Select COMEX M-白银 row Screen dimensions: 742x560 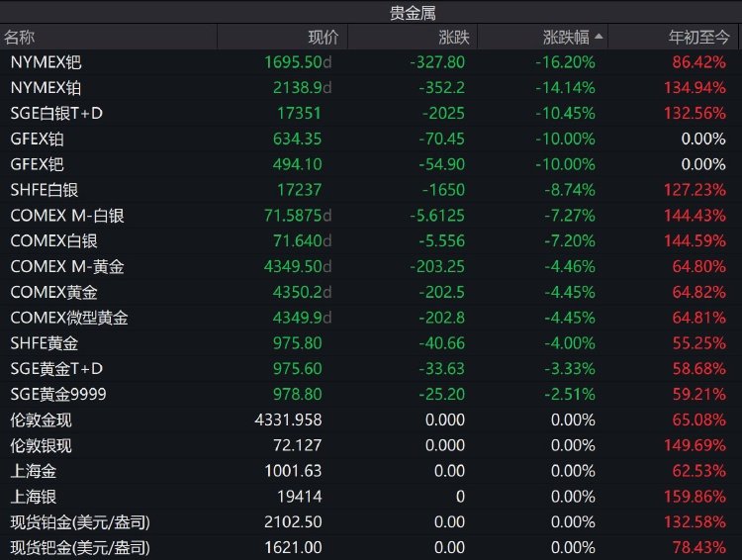coord(67,216)
